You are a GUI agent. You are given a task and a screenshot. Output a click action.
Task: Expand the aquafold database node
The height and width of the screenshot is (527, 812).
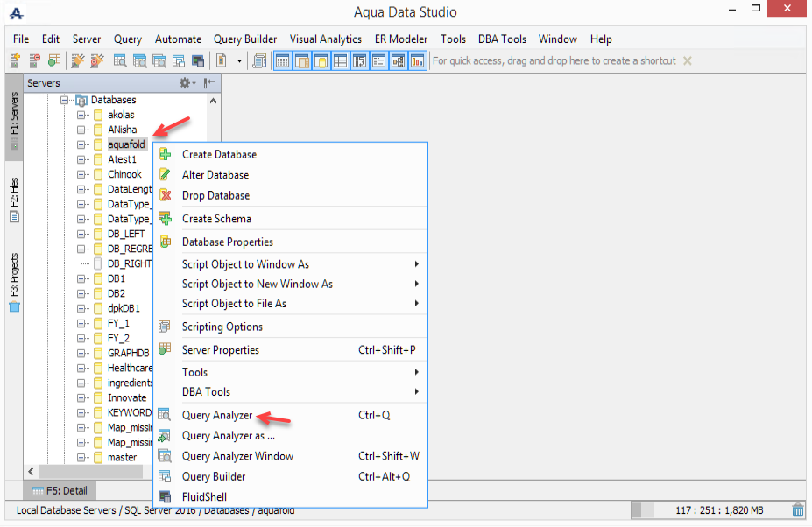[x=81, y=144]
